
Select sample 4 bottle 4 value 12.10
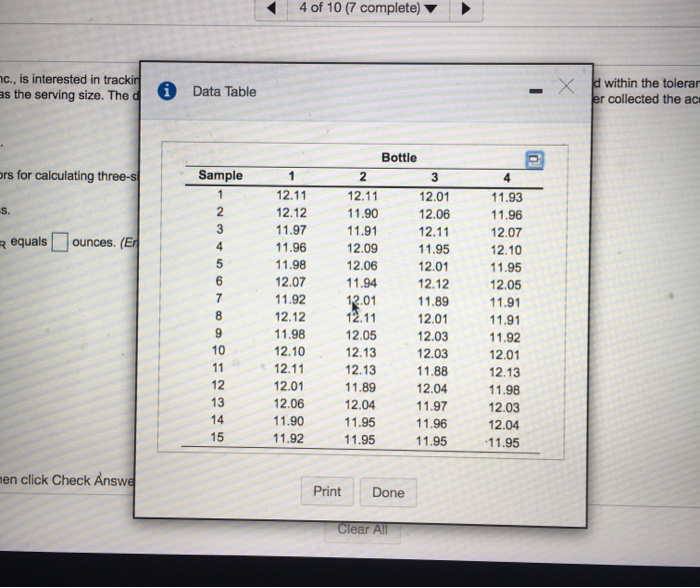(x=506, y=250)
